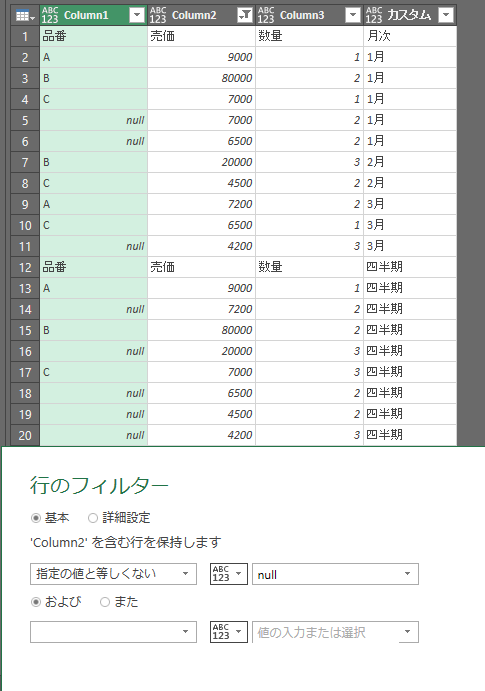Screen dimensions: 485x691
Task: Open the empty second operator dropdown
Action: coord(113,632)
